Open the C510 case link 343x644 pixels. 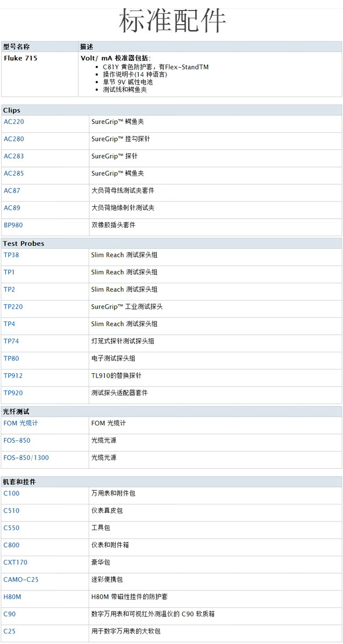[11, 510]
